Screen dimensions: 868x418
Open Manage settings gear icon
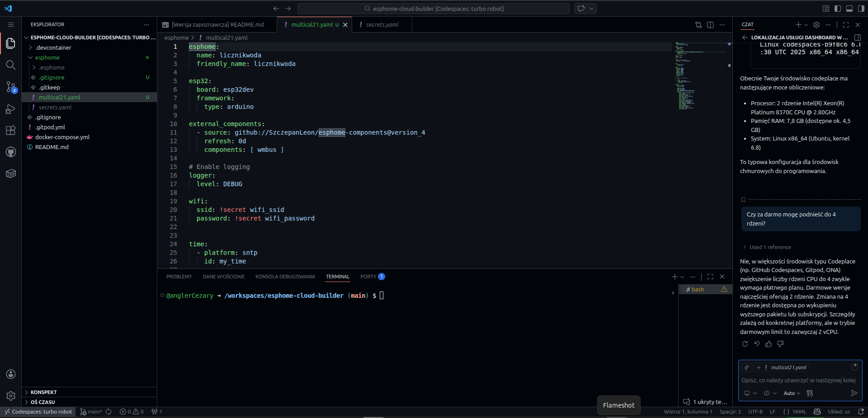[11, 396]
